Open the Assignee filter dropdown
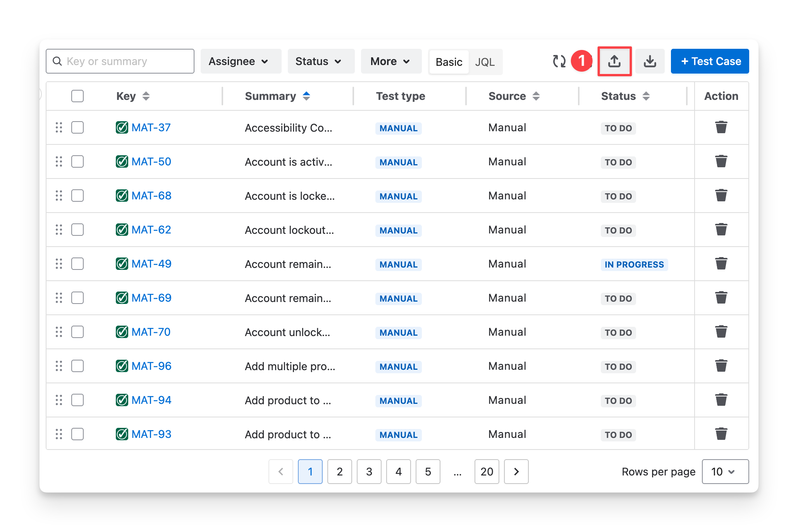This screenshot has height=532, width=798. [x=241, y=61]
